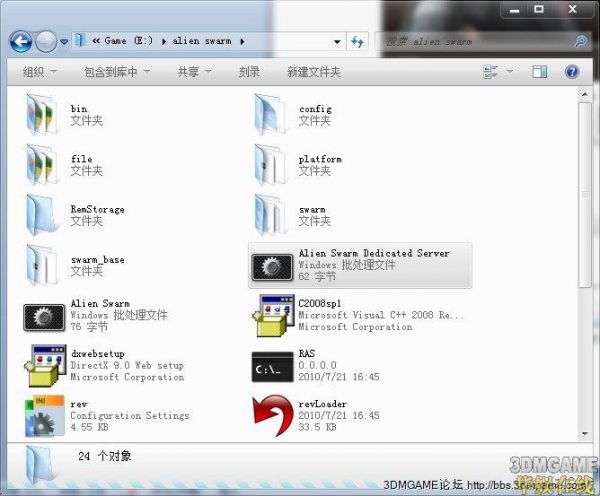
Task: Open the 包含到库中 menu
Action: coord(117,72)
